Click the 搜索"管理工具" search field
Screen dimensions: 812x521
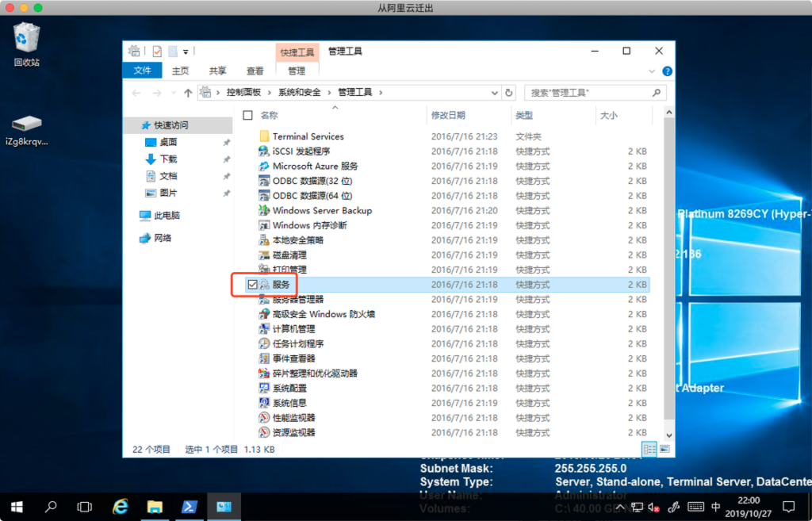pos(589,93)
